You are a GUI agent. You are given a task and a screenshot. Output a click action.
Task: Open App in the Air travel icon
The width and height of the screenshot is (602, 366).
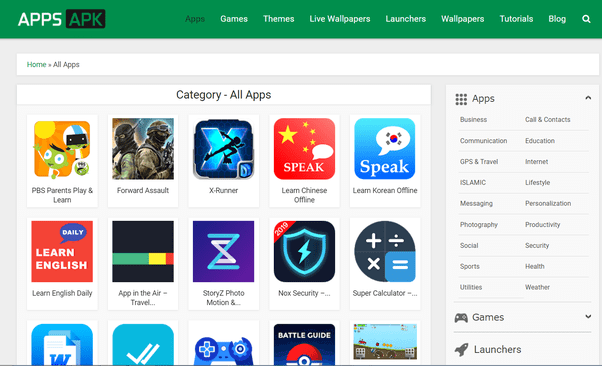[143, 252]
